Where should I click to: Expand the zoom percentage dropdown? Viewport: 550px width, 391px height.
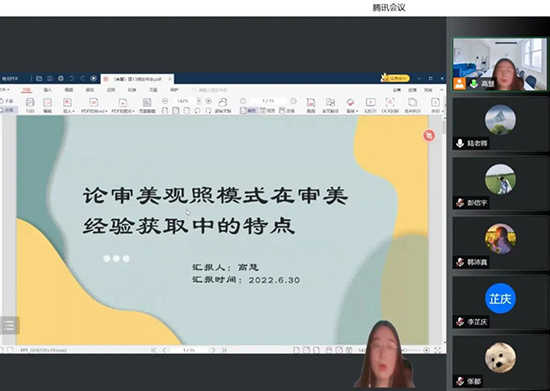pyautogui.click(x=199, y=101)
